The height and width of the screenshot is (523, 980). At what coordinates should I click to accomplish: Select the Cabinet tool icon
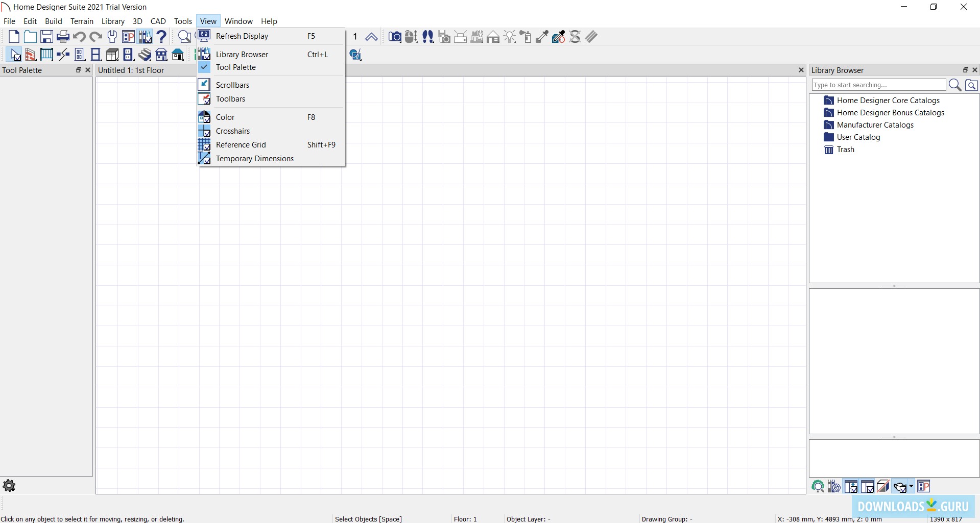112,55
